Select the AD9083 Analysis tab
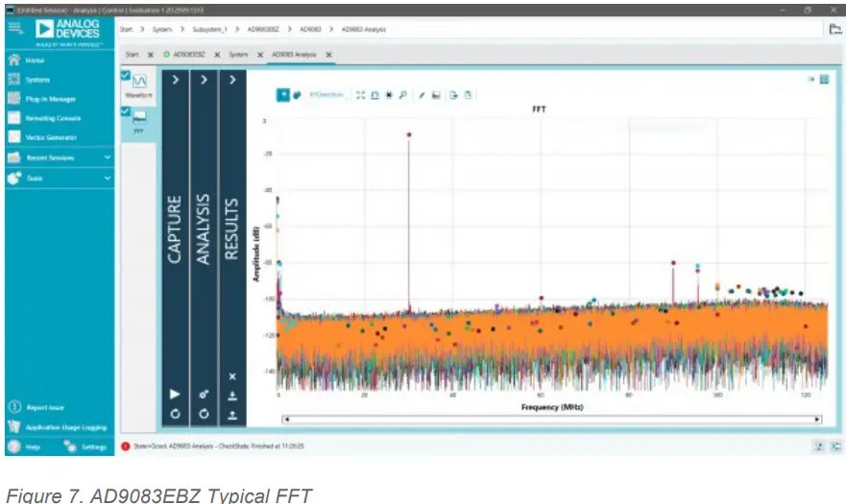This screenshot has height=504, width=846. click(294, 55)
